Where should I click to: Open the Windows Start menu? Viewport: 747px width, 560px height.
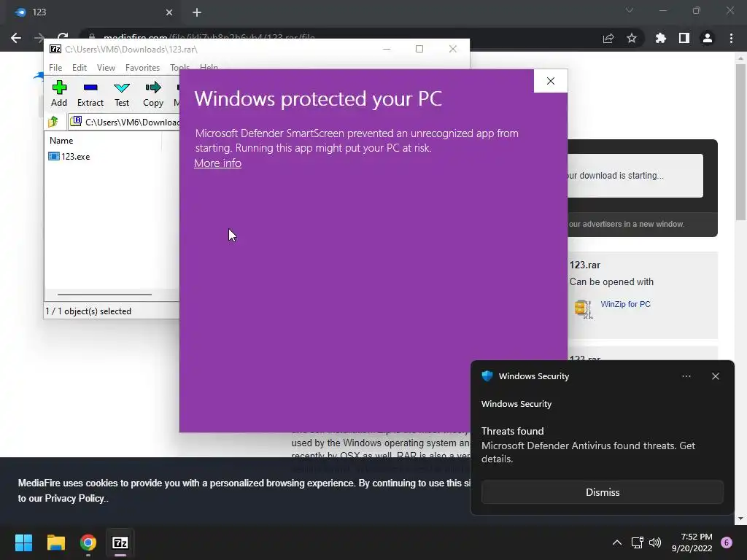[23, 542]
